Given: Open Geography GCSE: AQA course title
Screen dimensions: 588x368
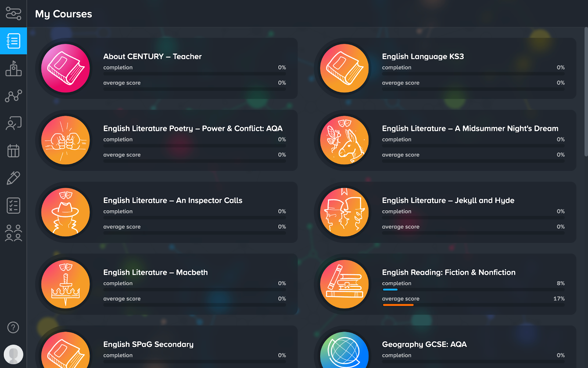Looking at the screenshot, I should pos(424,344).
